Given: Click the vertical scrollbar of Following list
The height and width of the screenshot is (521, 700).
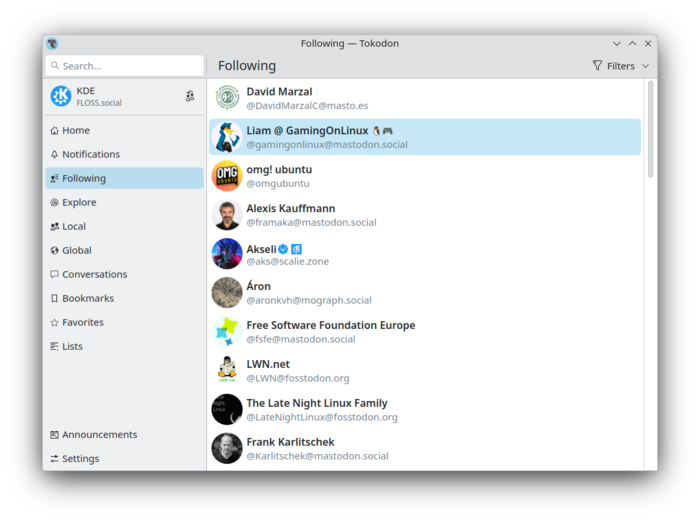Looking at the screenshot, I should coord(651,130).
